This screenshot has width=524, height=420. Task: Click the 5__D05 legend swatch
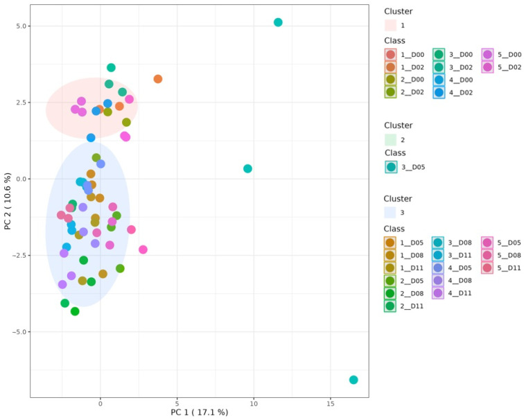pyautogui.click(x=487, y=243)
